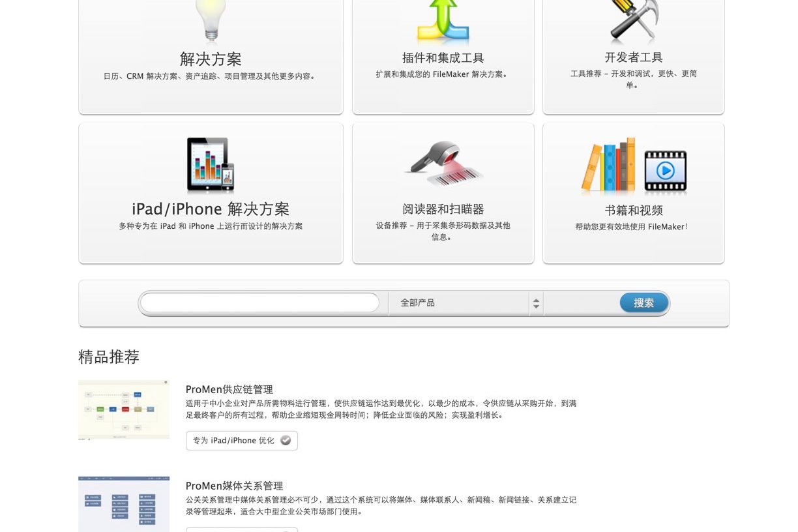Click the colorful books icon
This screenshot has height=532, width=798.
coord(608,166)
